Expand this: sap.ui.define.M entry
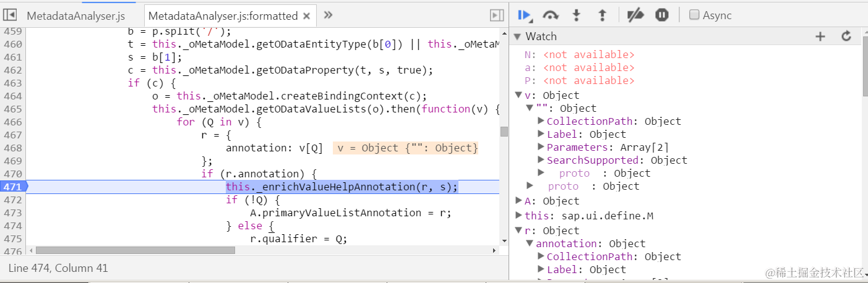The image size is (868, 283). [518, 216]
